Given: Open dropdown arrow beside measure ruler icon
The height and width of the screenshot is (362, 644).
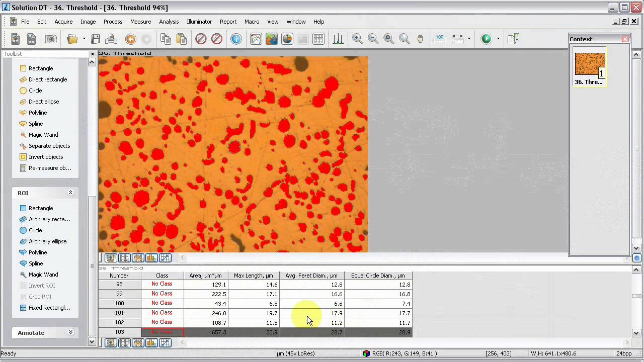Looking at the screenshot, I should (469, 39).
